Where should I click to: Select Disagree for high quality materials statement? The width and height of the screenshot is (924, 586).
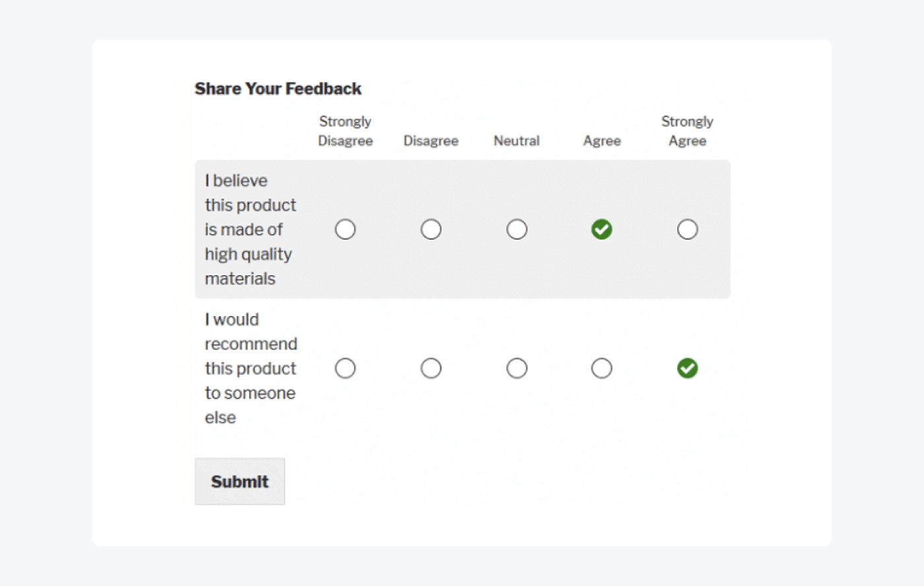[431, 229]
